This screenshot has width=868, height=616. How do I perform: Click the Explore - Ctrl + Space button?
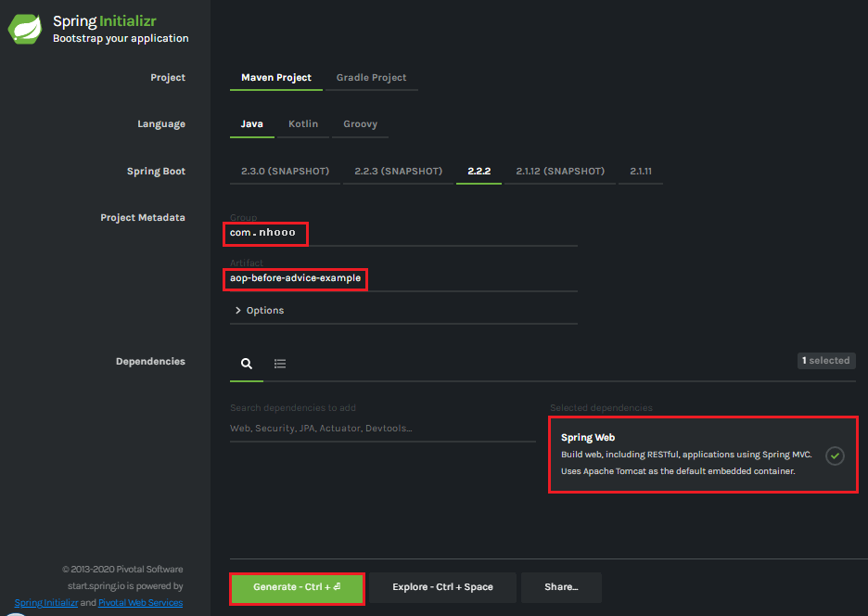tap(442, 587)
